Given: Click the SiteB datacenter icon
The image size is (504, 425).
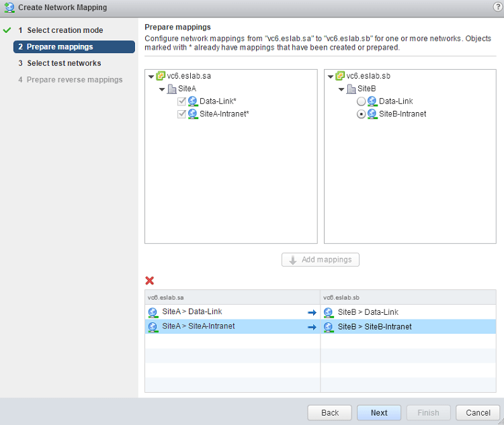Looking at the screenshot, I should [351, 89].
